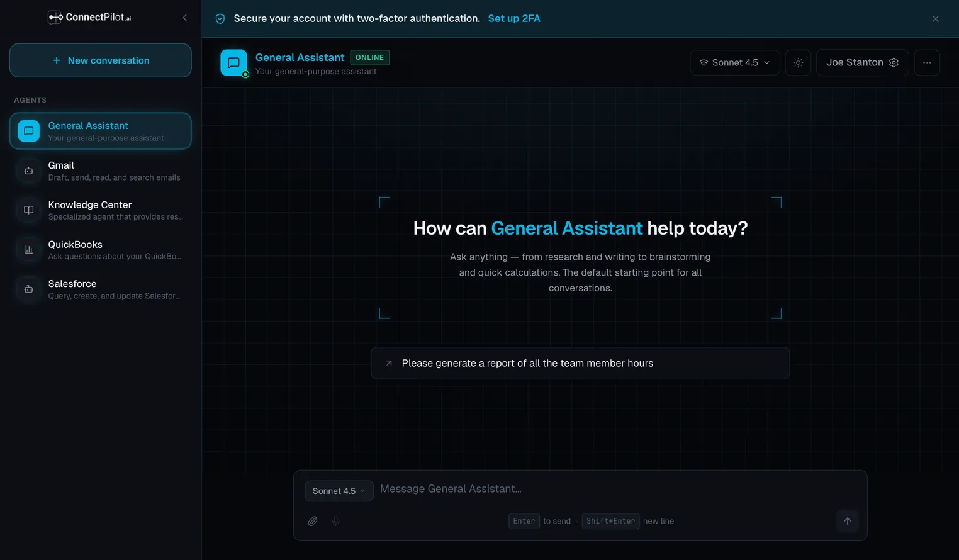
Task: Start voice input with the microphone icon
Action: (336, 521)
